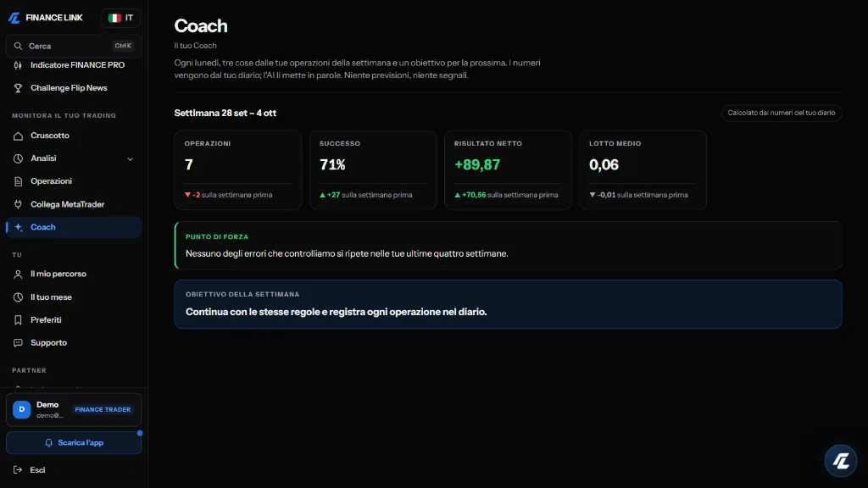Open Il mio percorso section
The width and height of the screenshot is (868, 488).
[x=74, y=274]
